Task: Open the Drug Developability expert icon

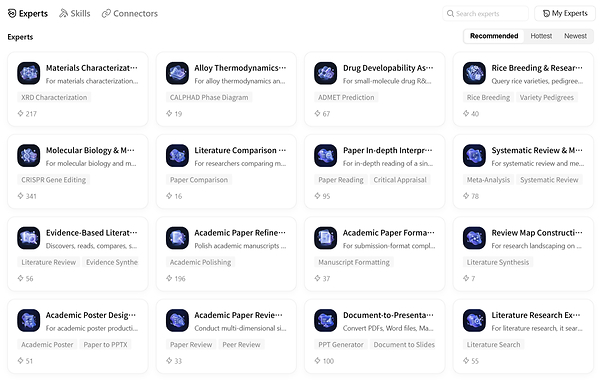Action: (x=326, y=73)
